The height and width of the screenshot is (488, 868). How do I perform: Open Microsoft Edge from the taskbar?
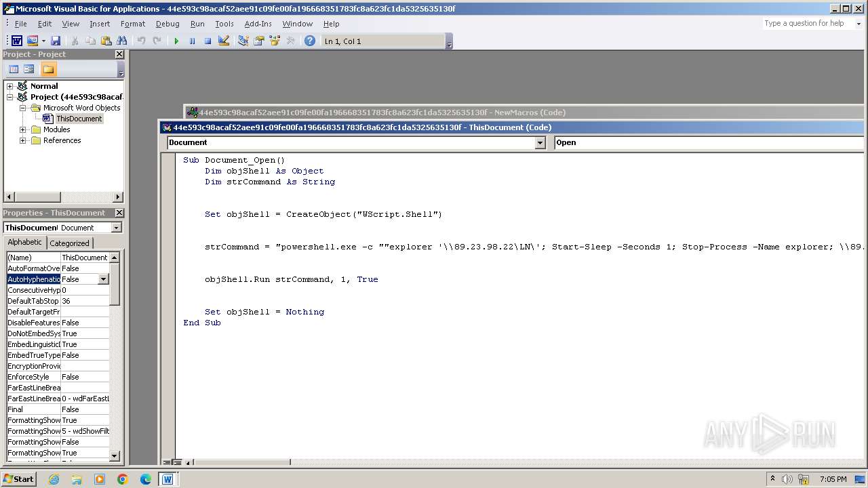click(x=146, y=479)
